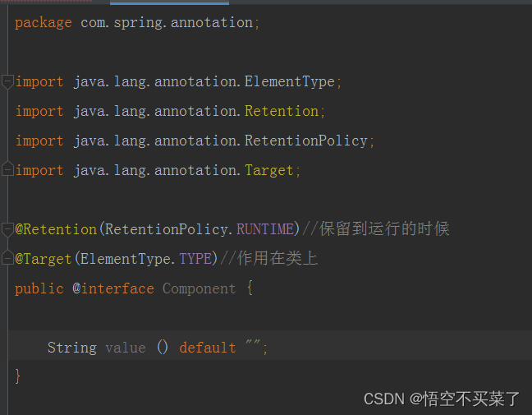This screenshot has width=532, height=415.
Task: Click RetentionPolicy inside the @Retention parentheses
Action: (167, 229)
